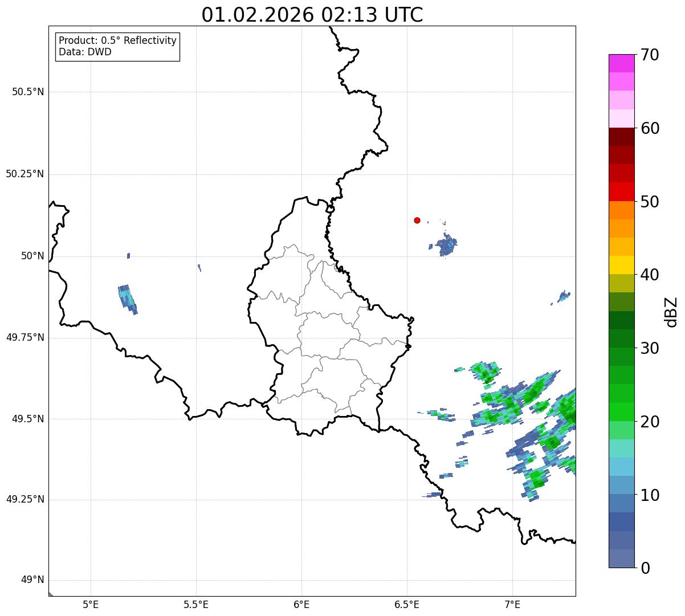
Task: Click the "6.5°E" longitude label
Action: click(x=407, y=604)
